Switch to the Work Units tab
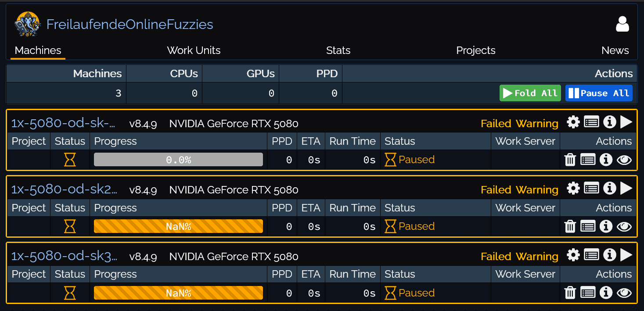 pos(194,50)
